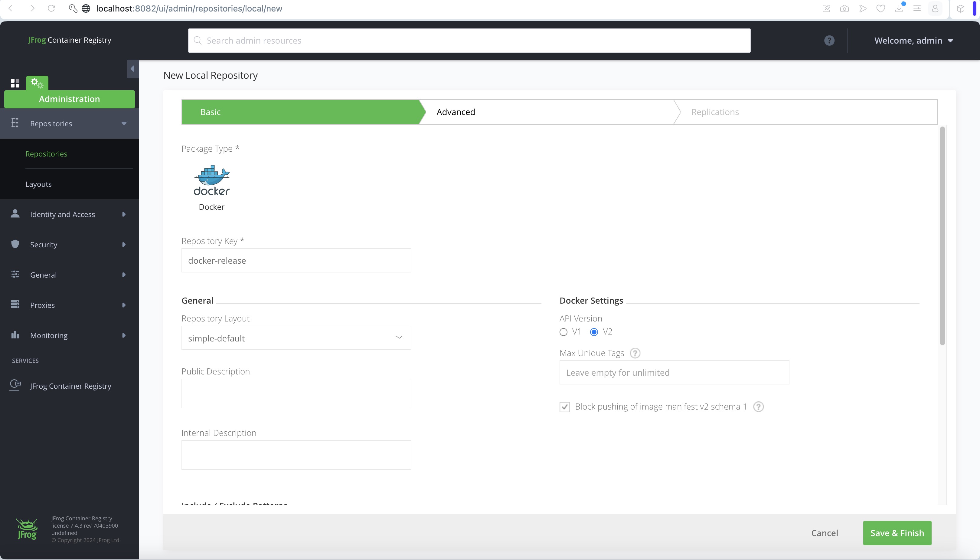
Task: Select API Version V2 radio button
Action: pos(594,332)
